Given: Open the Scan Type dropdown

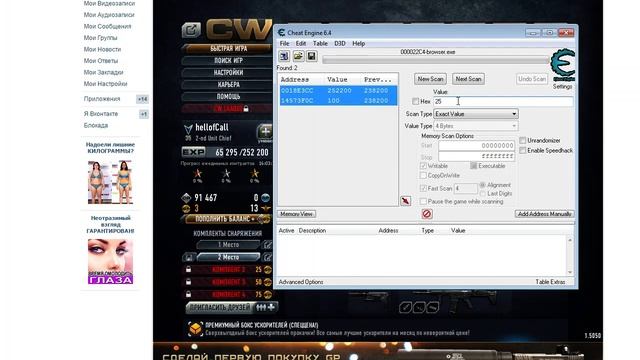Looking at the screenshot, I should (476, 114).
